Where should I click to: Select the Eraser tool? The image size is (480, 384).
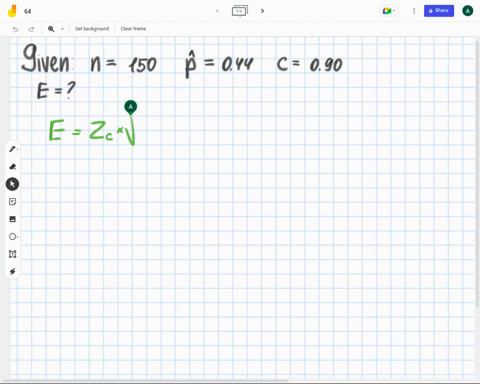click(13, 167)
